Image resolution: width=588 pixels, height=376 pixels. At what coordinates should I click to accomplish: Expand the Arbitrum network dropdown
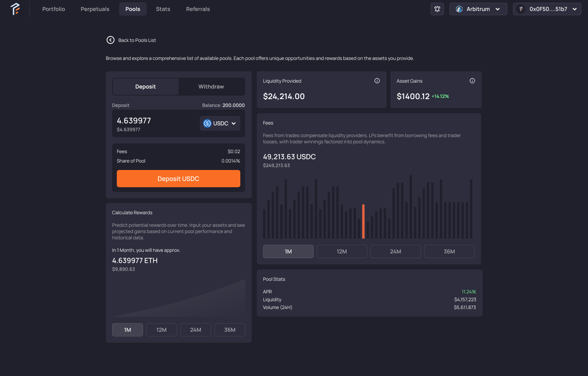[497, 9]
